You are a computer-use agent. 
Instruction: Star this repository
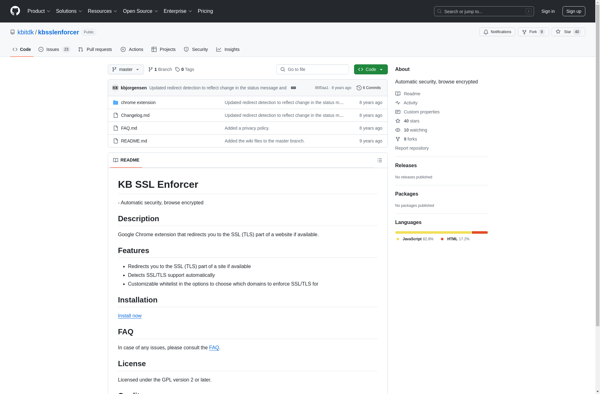coord(568,32)
